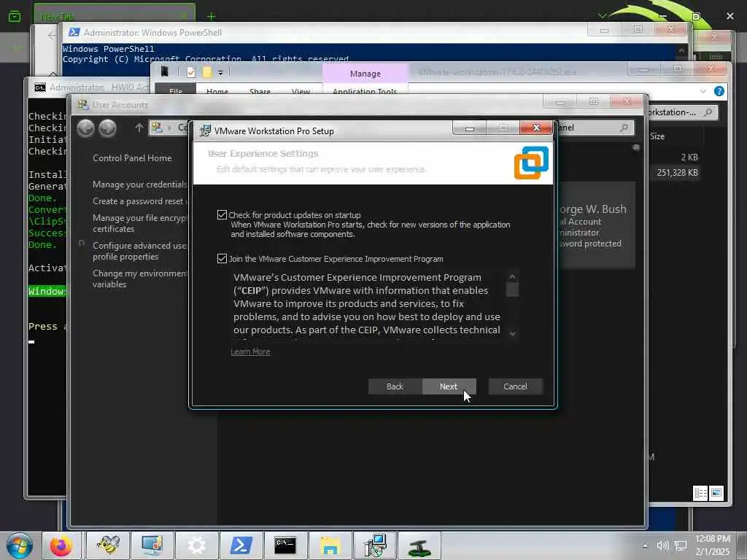Open the Learn More link
747x560 pixels.
pos(250,351)
